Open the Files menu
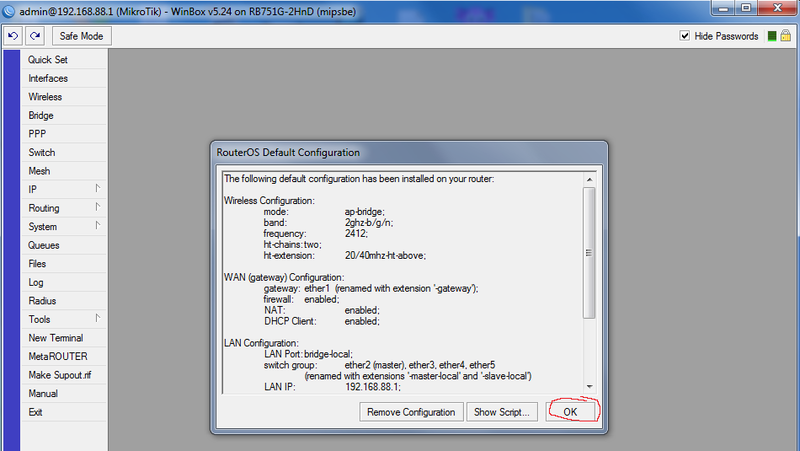 pos(64,264)
